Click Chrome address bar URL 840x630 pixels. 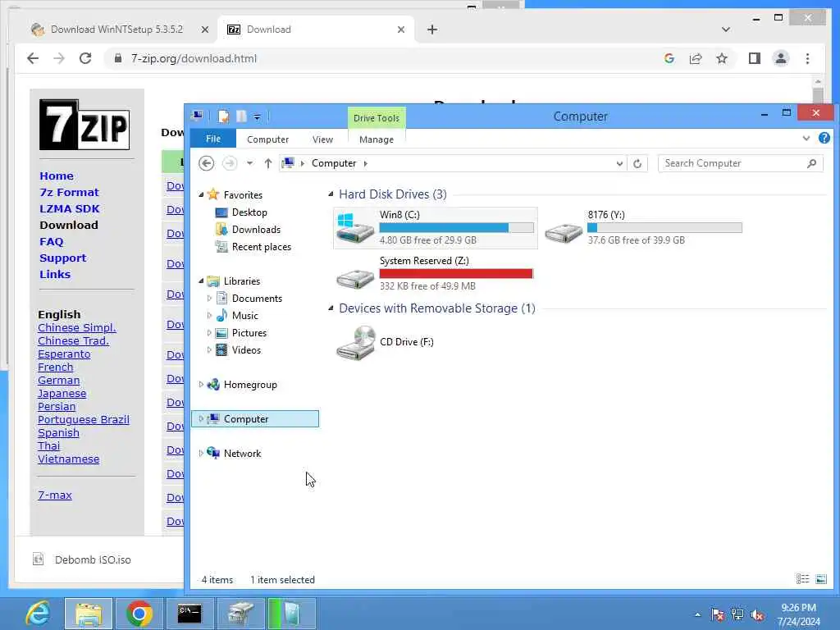pos(194,58)
